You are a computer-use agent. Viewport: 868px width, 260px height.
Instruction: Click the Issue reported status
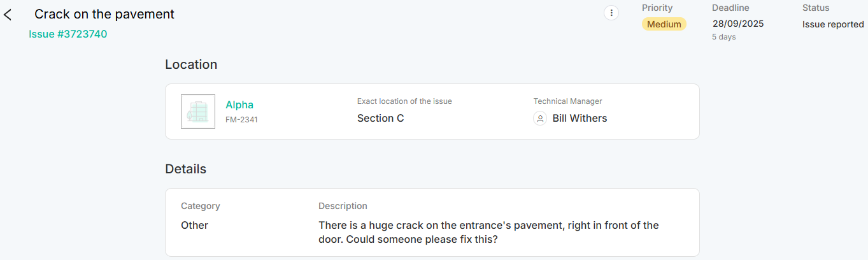(x=833, y=24)
